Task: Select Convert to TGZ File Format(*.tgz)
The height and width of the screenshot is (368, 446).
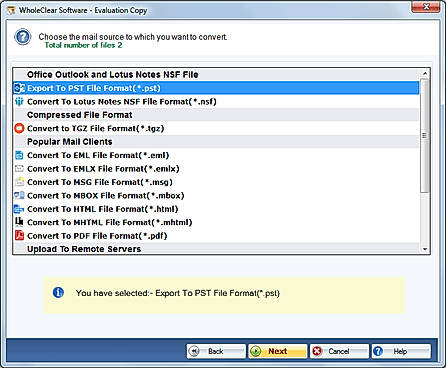Action: coord(216,128)
